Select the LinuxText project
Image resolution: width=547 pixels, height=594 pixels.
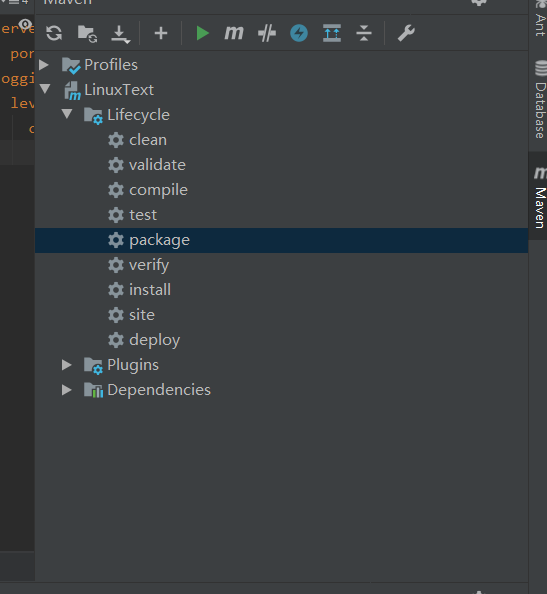119,90
